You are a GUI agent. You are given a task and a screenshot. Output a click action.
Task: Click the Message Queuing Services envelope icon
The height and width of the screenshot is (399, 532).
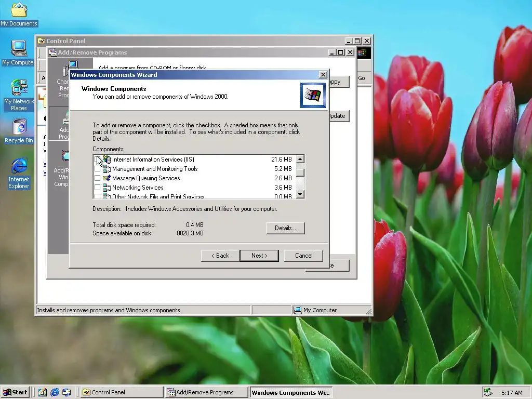pos(107,178)
